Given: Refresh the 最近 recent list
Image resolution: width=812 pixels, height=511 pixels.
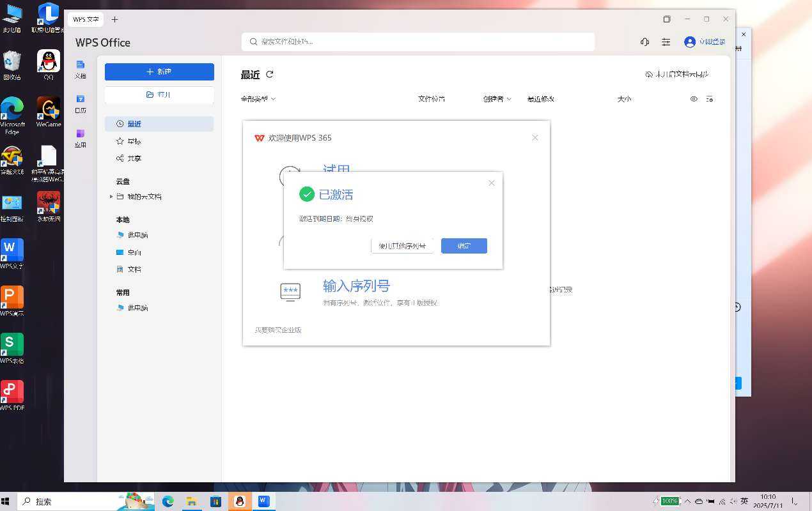Looking at the screenshot, I should click(270, 74).
